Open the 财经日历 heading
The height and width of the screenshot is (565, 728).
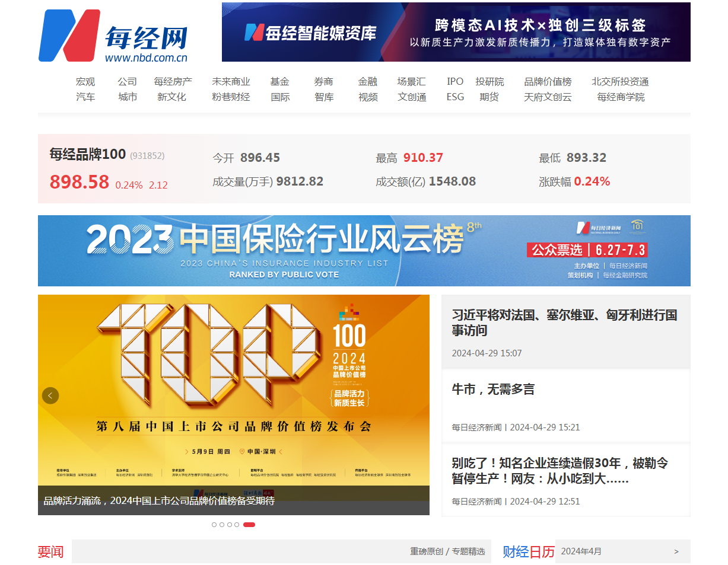point(529,552)
